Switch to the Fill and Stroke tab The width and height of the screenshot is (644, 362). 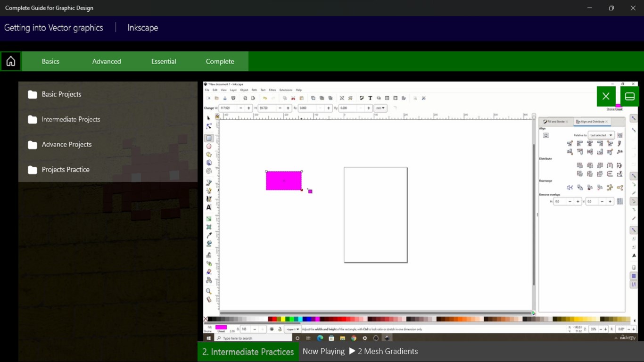coord(555,121)
